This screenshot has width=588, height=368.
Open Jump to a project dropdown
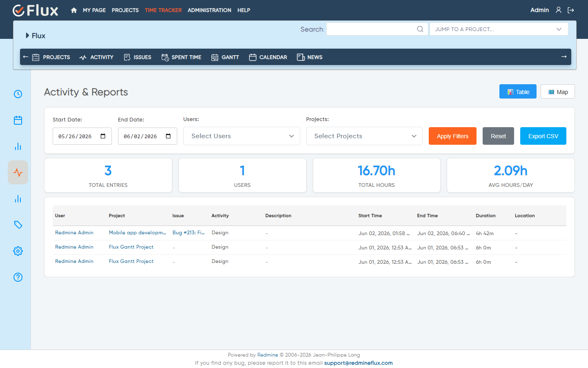[499, 29]
